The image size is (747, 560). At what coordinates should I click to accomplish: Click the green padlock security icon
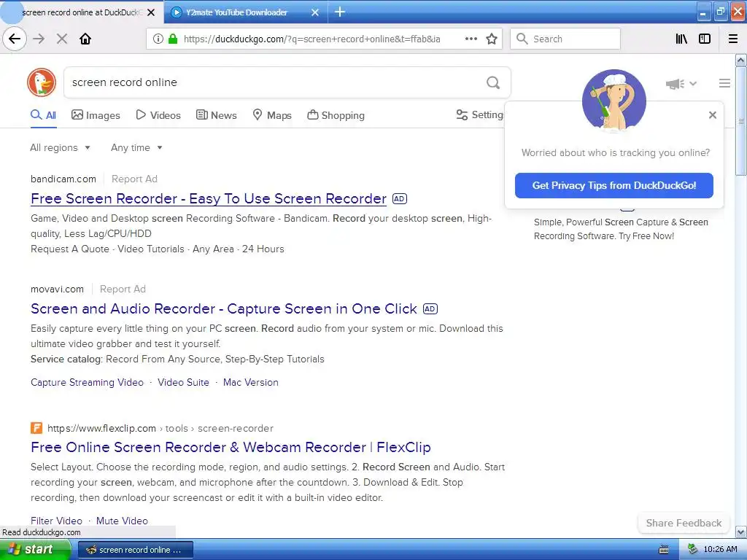173,39
